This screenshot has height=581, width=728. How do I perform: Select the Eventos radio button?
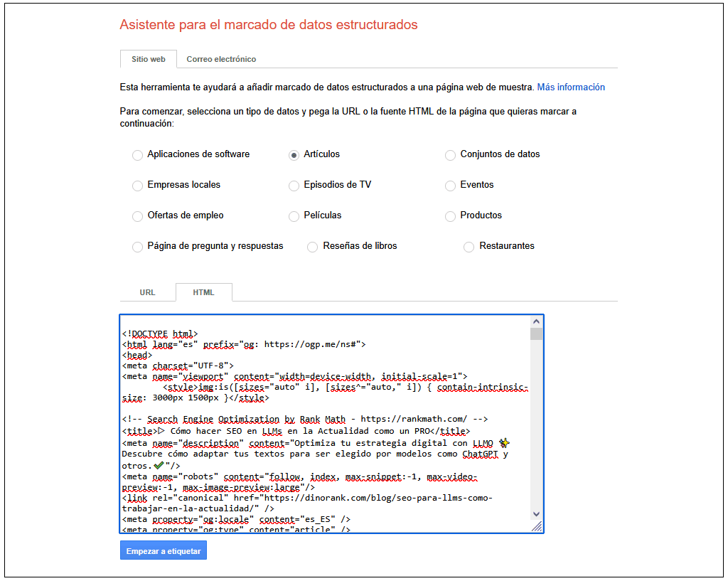(x=450, y=186)
